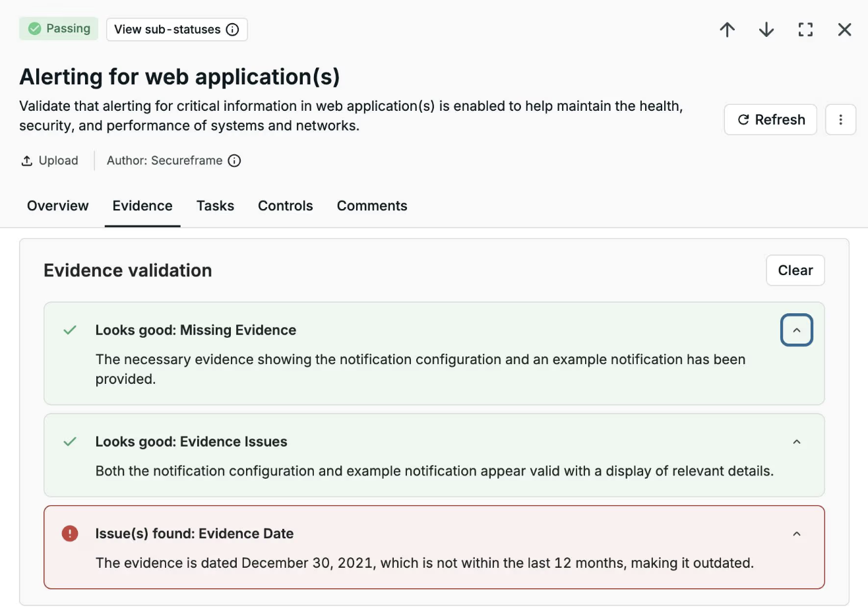
Task: Click the green check beside Evidence Issues
Action: tap(70, 441)
